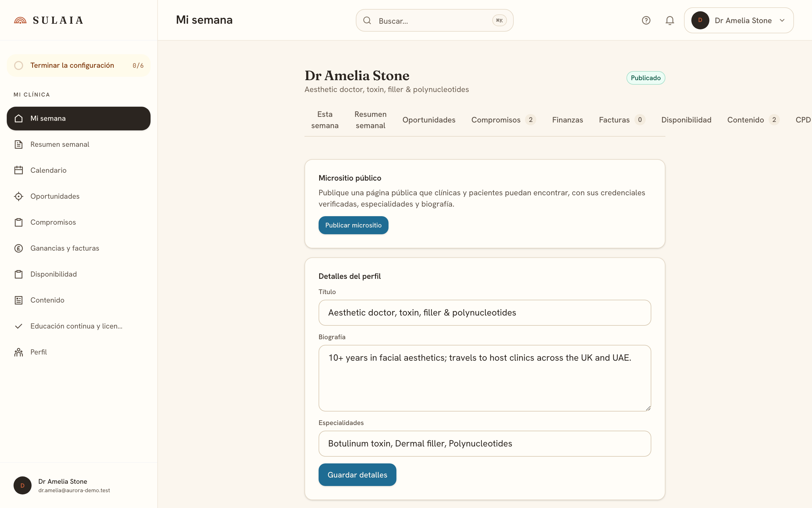Expand the Dr Amelia Stone account chevron

(782, 21)
